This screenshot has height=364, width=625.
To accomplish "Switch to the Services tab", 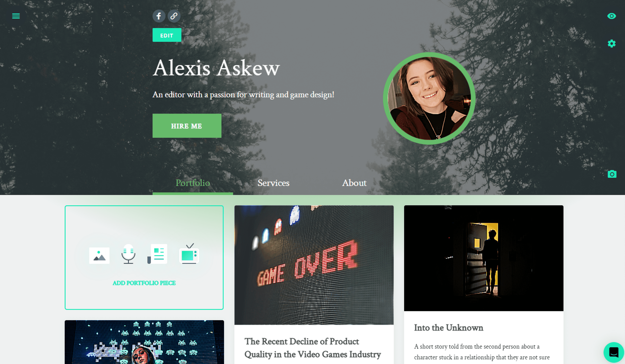I will point(273,183).
